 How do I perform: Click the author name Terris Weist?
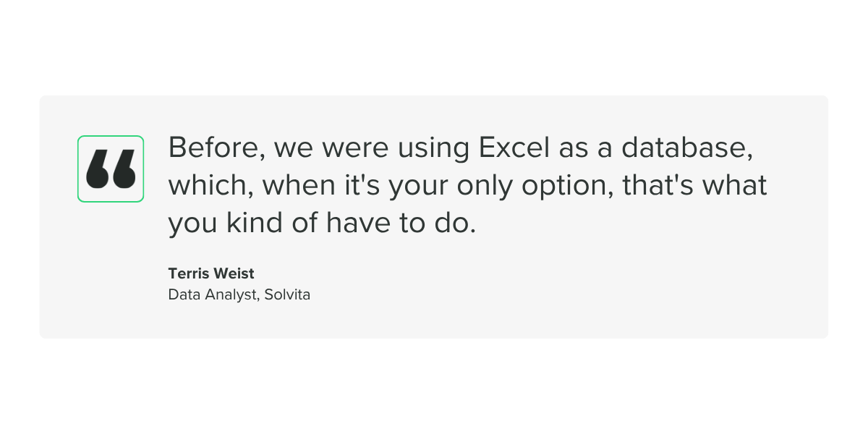coord(211,273)
